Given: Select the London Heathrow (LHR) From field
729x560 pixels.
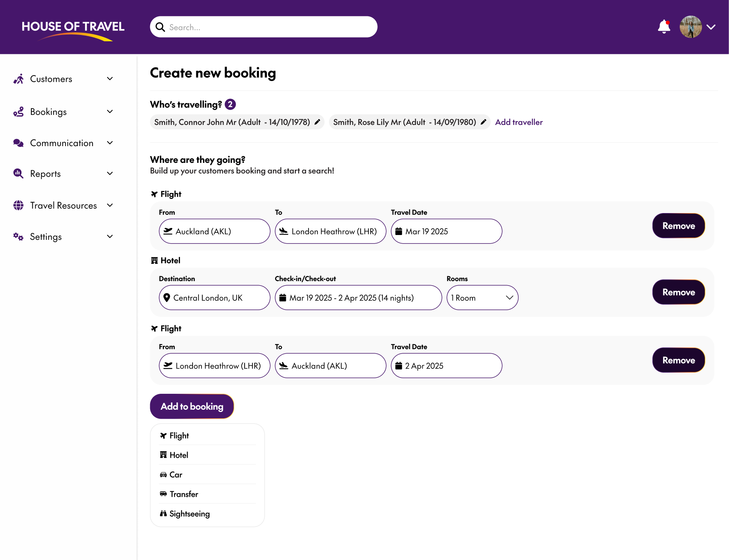Looking at the screenshot, I should [x=214, y=366].
